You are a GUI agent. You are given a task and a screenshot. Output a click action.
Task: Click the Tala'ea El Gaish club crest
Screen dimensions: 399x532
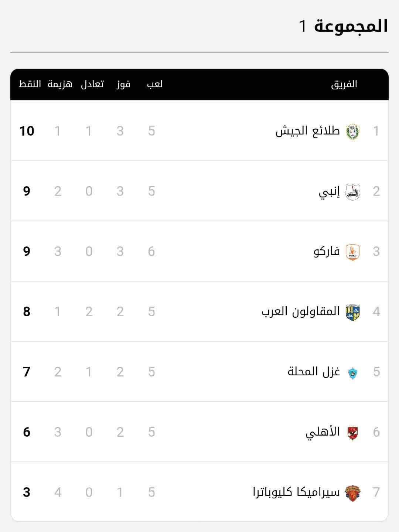point(352,132)
